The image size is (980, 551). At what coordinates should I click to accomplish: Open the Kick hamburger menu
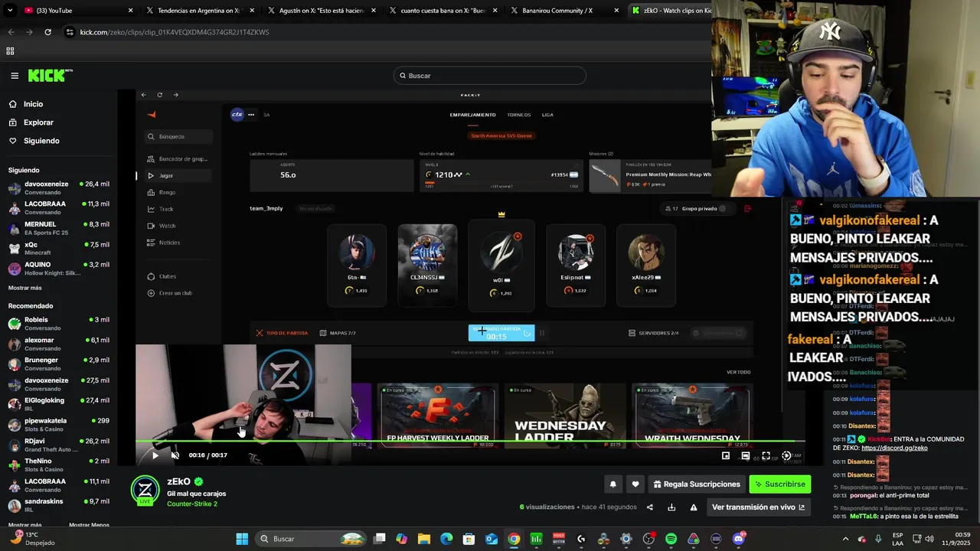(x=15, y=76)
